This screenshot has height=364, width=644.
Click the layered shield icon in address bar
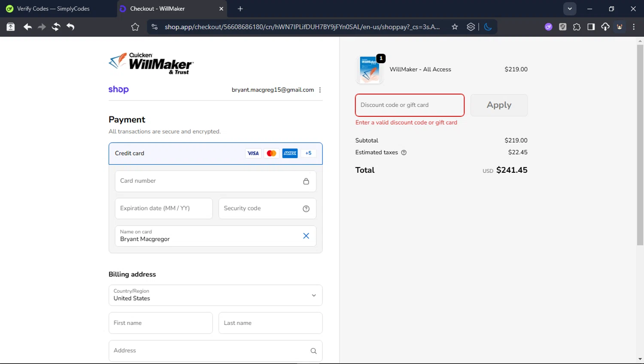click(471, 27)
